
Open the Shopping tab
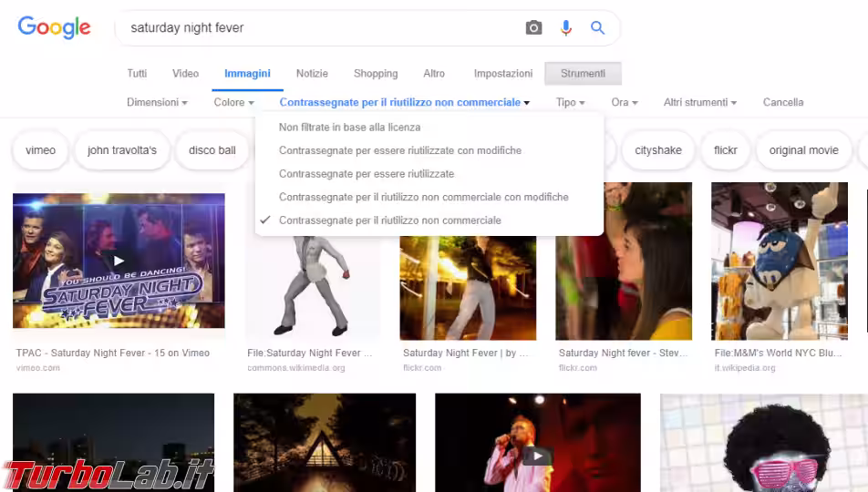376,74
